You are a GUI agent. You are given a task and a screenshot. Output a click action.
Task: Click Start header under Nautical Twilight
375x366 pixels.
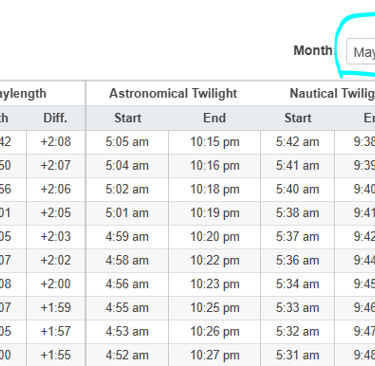point(297,118)
